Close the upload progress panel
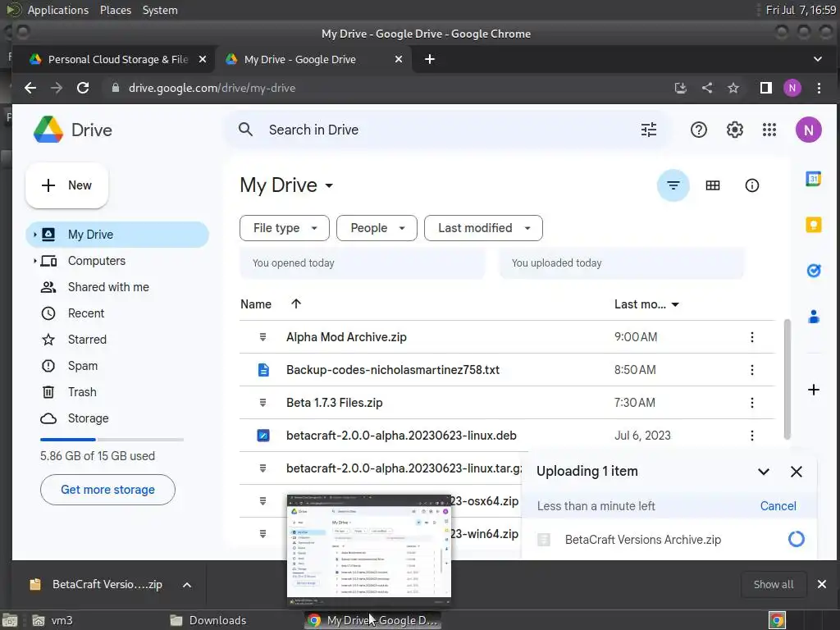 (x=796, y=472)
